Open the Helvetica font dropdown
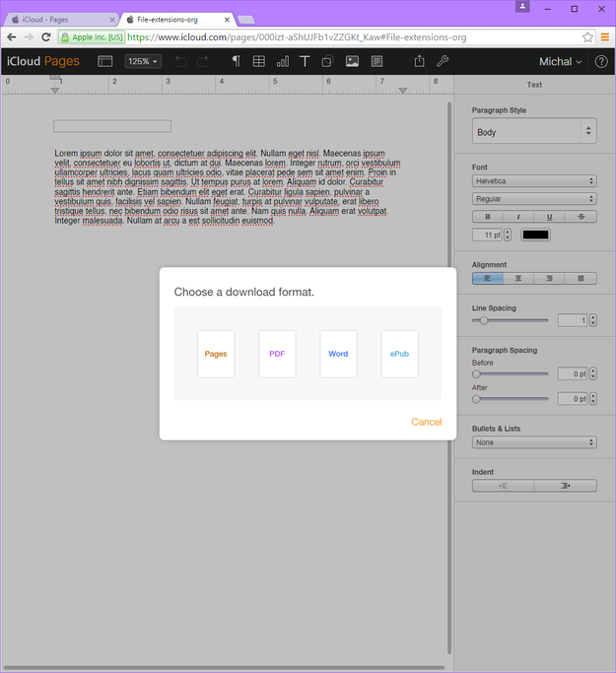The width and height of the screenshot is (616, 673). tap(534, 181)
